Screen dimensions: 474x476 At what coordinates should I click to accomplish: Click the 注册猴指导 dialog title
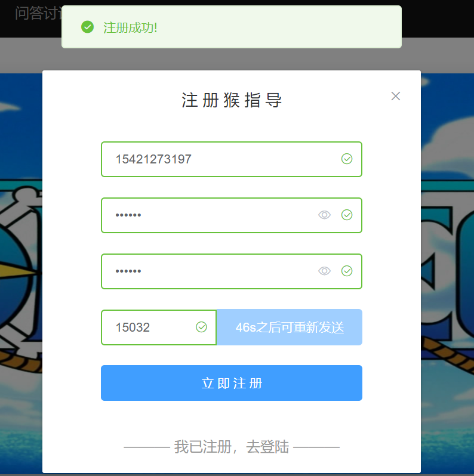tap(232, 100)
